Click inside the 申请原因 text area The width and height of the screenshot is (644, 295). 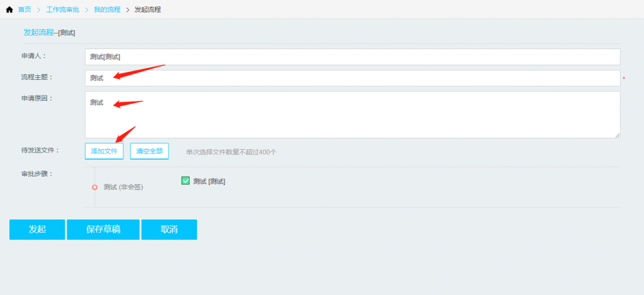[x=352, y=114]
